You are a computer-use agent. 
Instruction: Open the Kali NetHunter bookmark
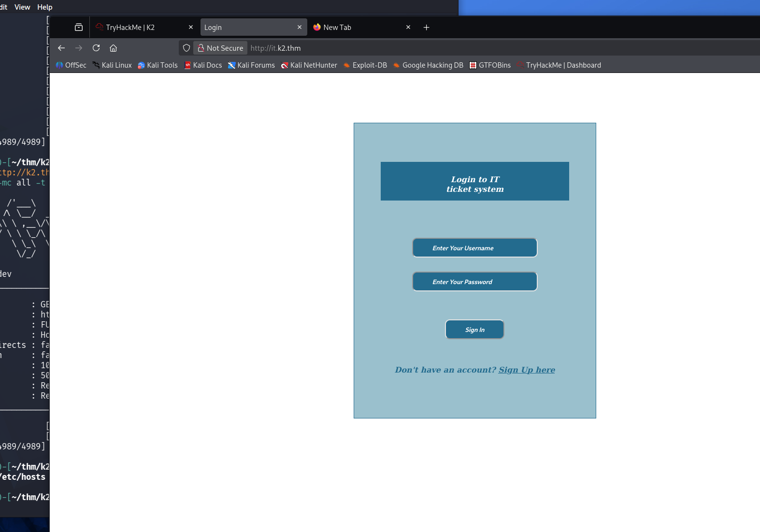(309, 65)
